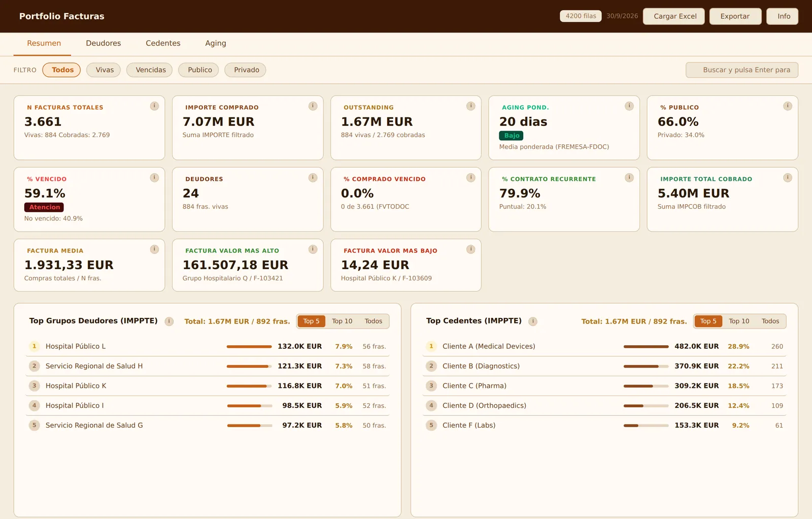Select the Cliente A (Medical Devices) row

tap(604, 346)
